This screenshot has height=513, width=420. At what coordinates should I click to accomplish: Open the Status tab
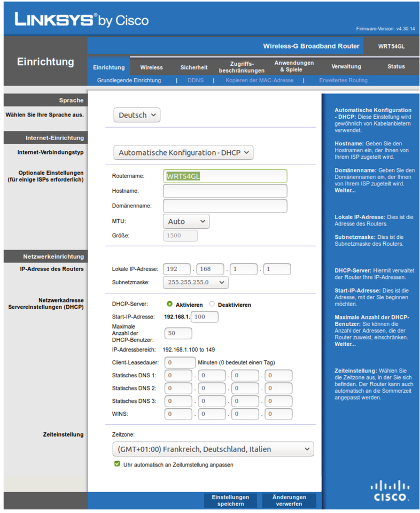396,67
